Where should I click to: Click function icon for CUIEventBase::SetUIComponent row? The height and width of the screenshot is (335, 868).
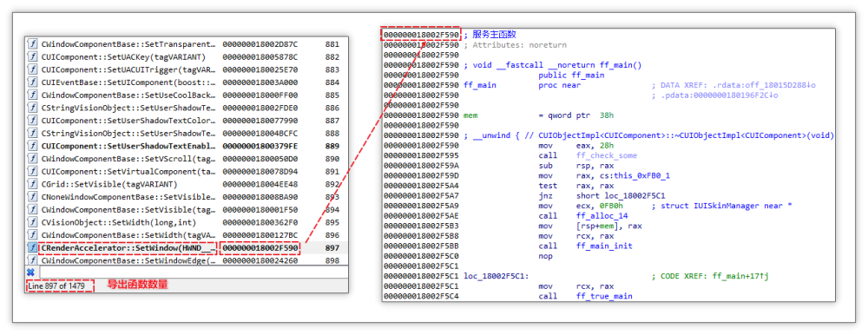pos(33,82)
